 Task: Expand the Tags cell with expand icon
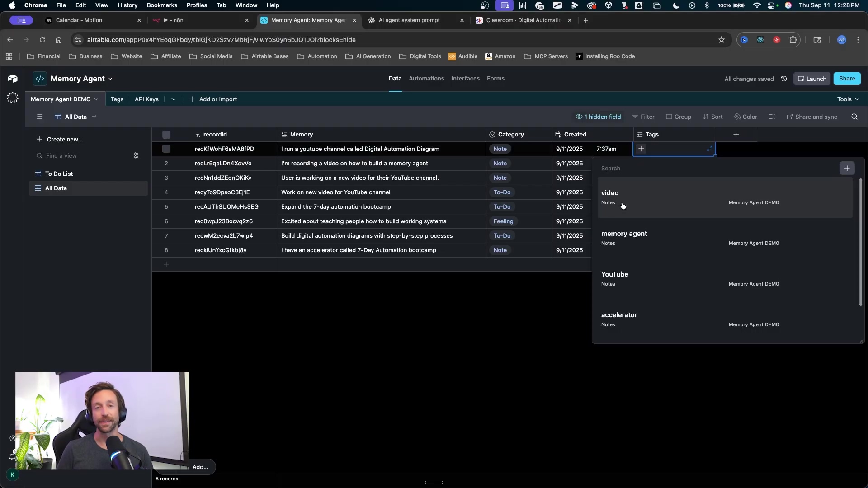coord(709,149)
